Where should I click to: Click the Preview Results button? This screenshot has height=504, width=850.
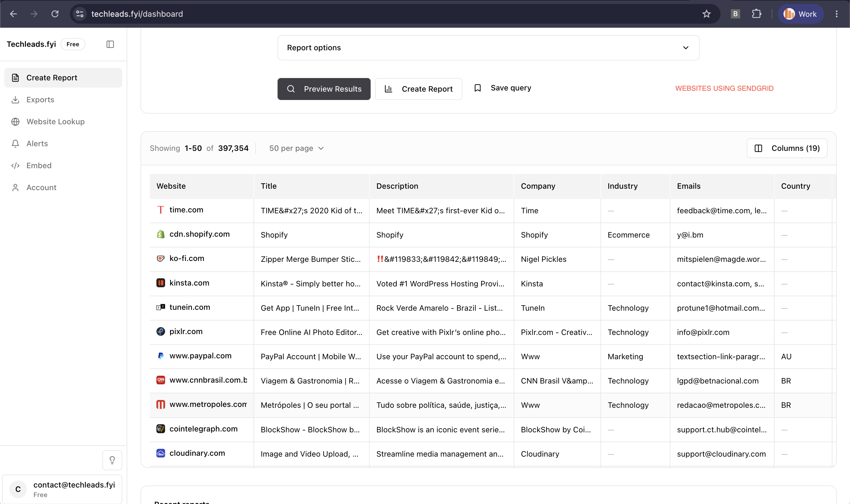324,89
